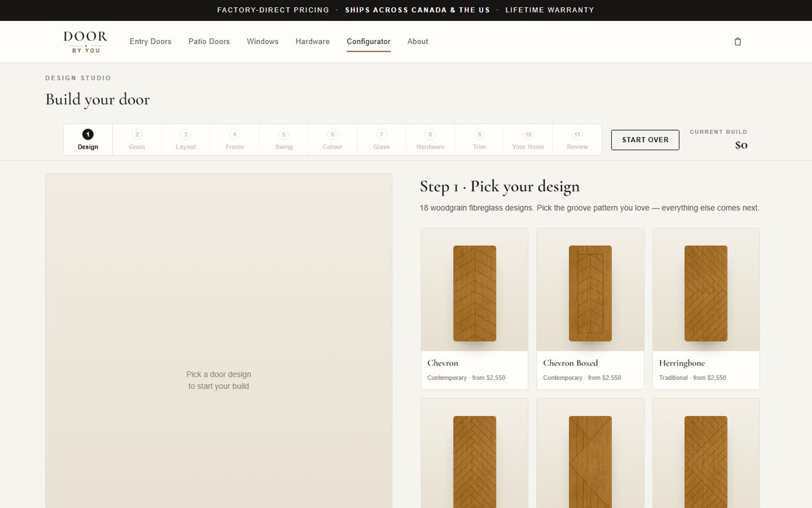Open Hardware navigation link
Image resolution: width=812 pixels, height=508 pixels.
pyautogui.click(x=313, y=41)
